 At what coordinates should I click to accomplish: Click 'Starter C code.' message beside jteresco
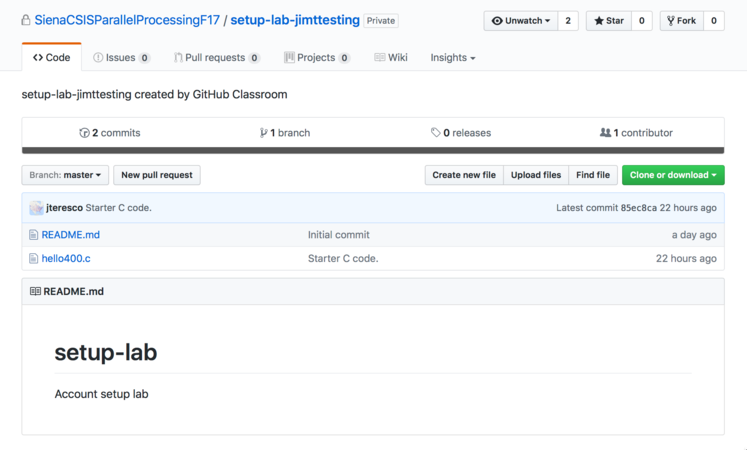point(119,208)
